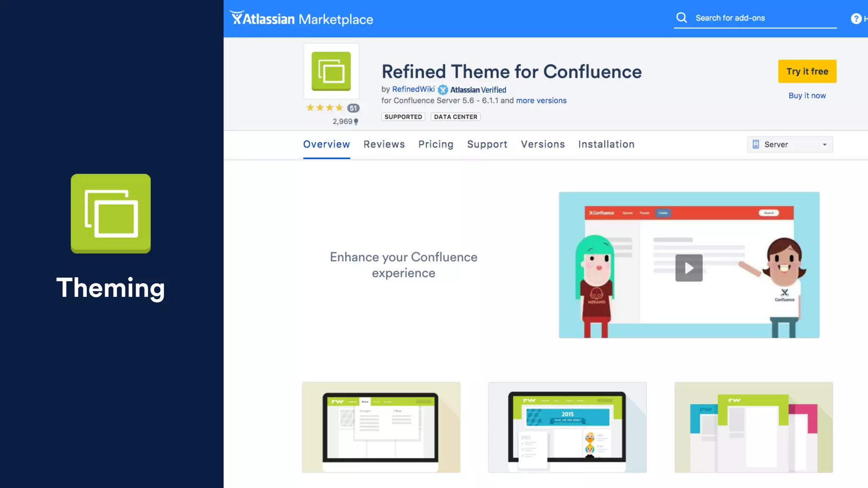Click the installs count lightbulb icon
Screen dimensions: 868x488
click(356, 122)
